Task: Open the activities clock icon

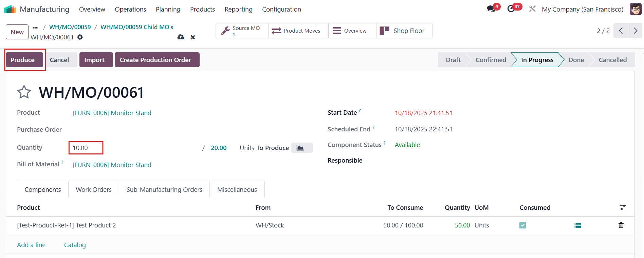Action: coord(511,9)
